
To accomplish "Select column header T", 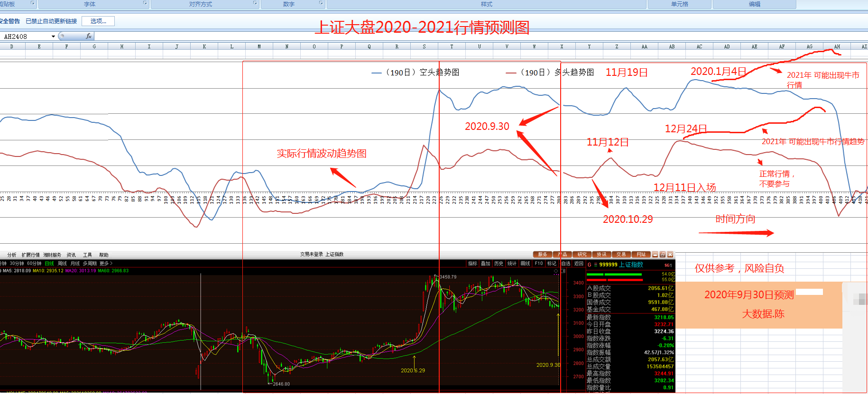I will (x=452, y=46).
